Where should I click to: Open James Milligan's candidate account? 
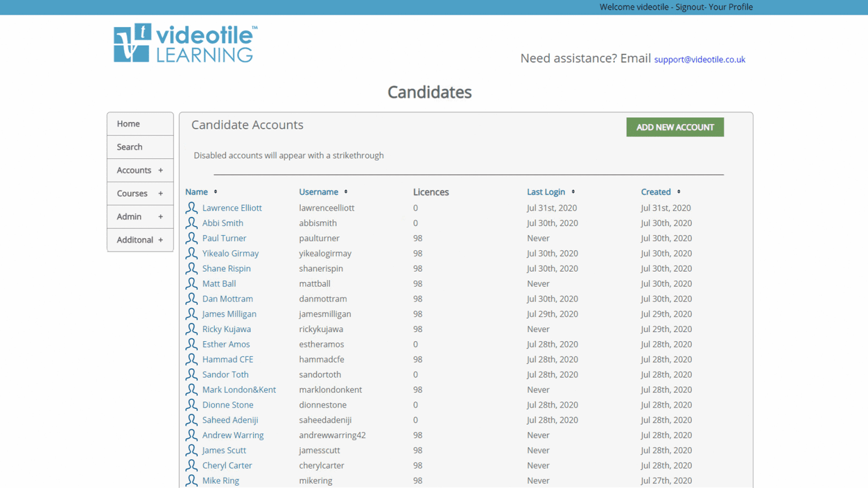pyautogui.click(x=229, y=314)
